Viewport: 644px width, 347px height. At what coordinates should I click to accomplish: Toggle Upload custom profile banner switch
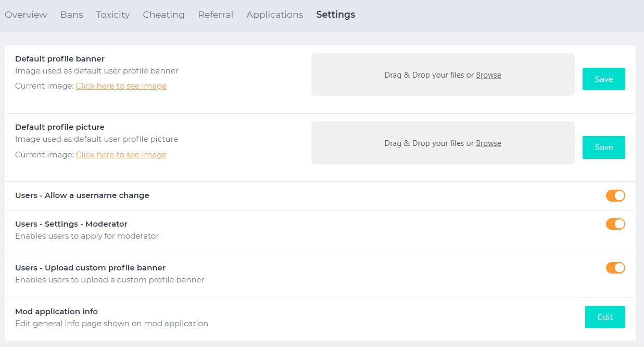pyautogui.click(x=615, y=268)
